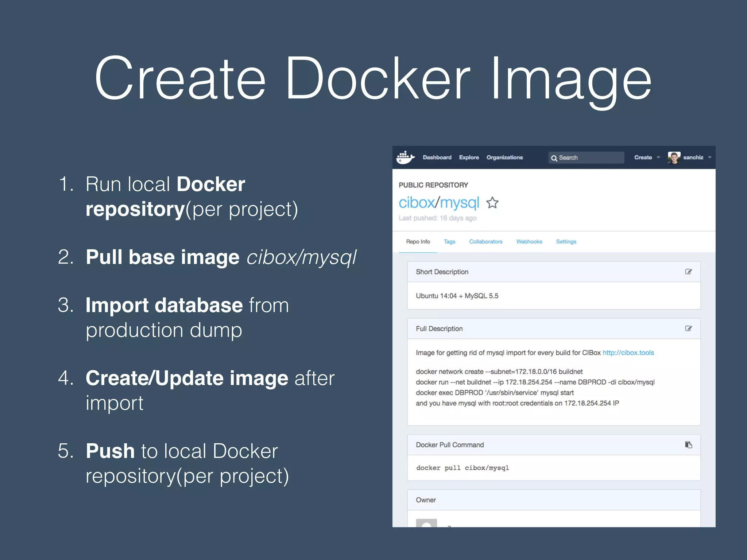This screenshot has height=560, width=747.
Task: Click list item 'Pull base image cibox/mysql'
Action: tap(221, 257)
